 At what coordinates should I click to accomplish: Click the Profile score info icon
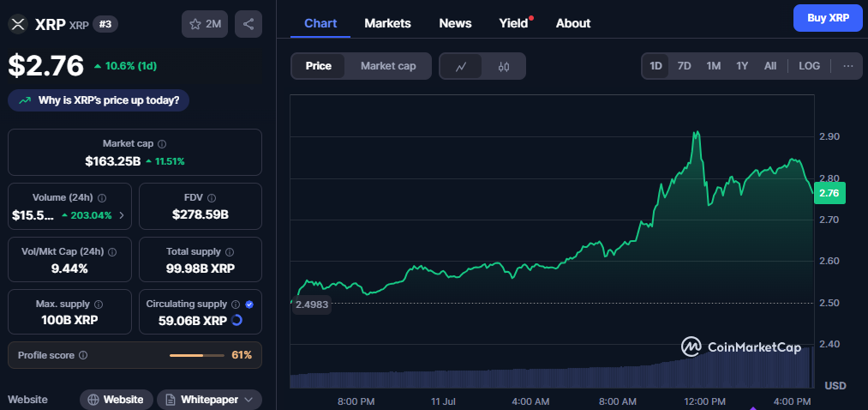pos(83,355)
